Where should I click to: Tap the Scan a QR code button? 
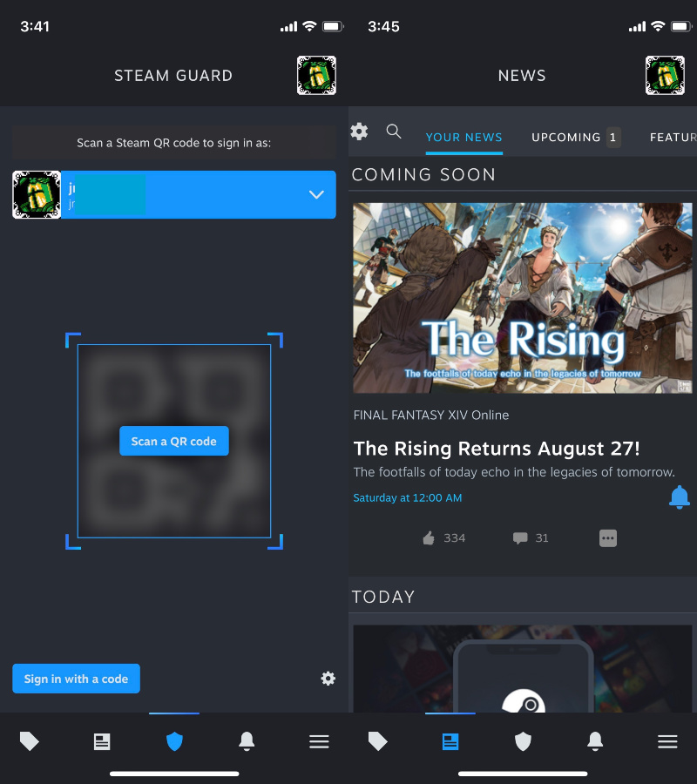pos(174,441)
